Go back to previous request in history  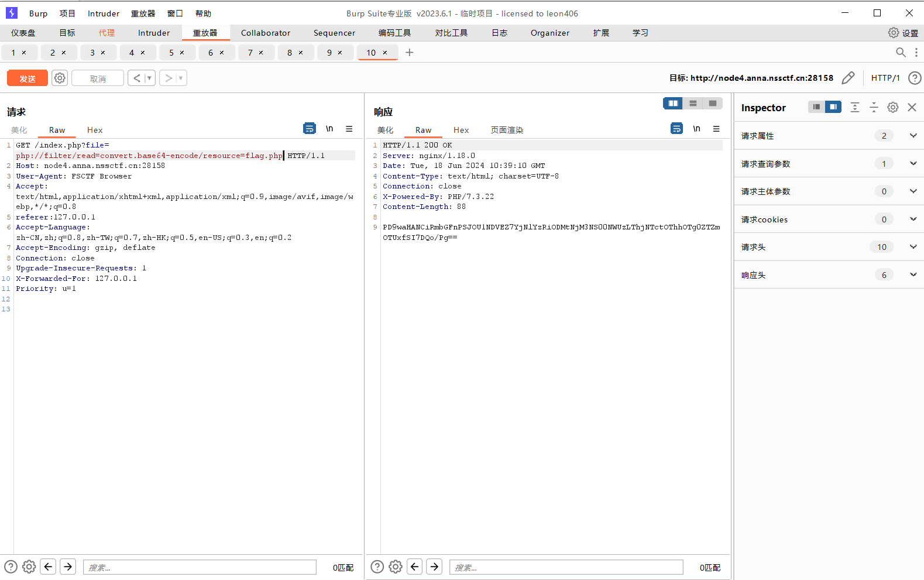tap(137, 78)
